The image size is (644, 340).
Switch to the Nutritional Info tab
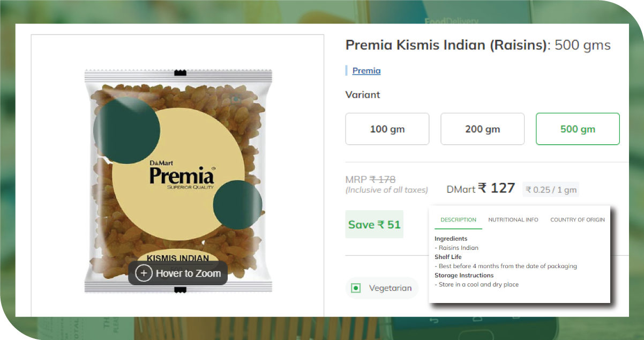[x=513, y=220]
